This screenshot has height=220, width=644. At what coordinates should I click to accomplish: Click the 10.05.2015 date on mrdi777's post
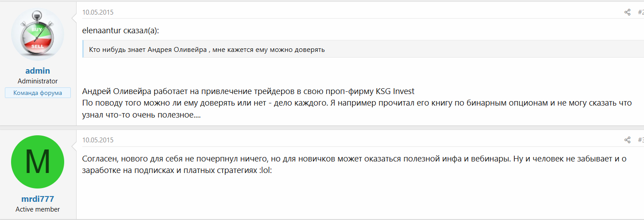(98, 140)
